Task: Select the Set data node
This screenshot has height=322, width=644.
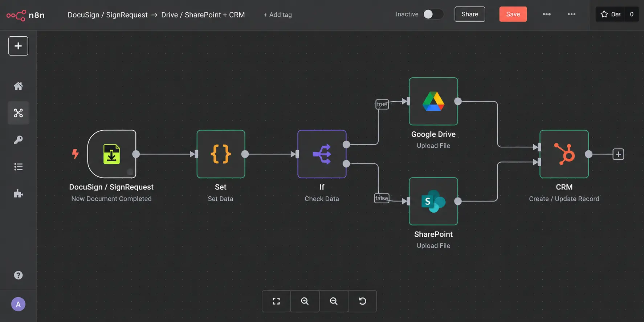Action: pos(221,154)
